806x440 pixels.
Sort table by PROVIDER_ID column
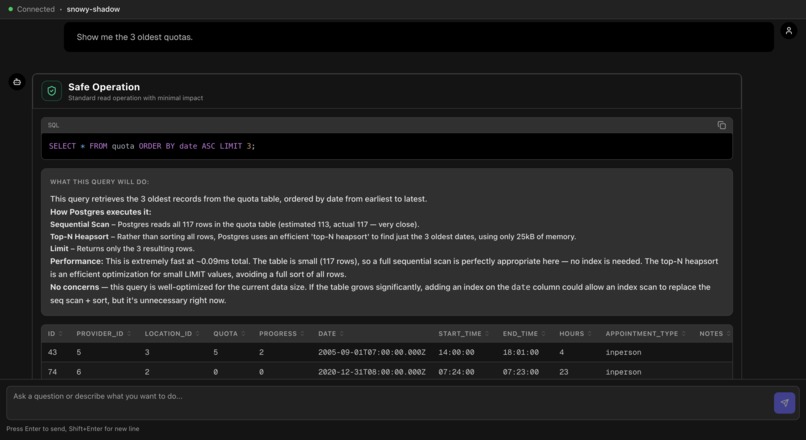103,334
